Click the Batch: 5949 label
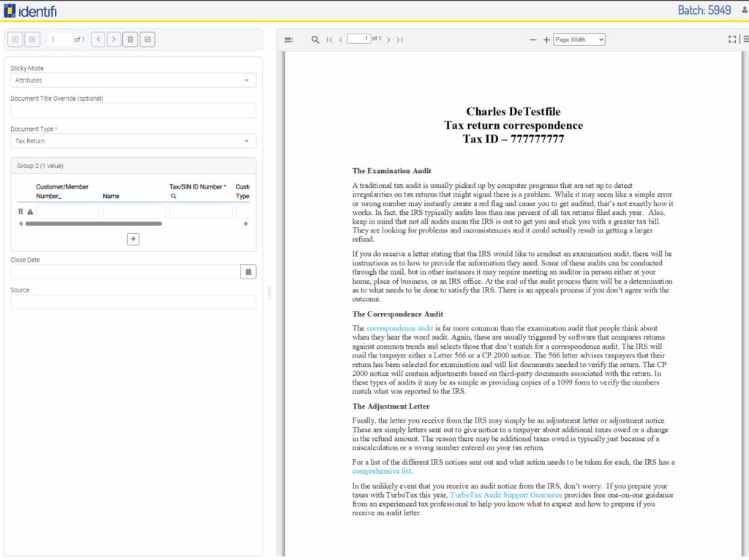The image size is (749, 560). click(704, 10)
